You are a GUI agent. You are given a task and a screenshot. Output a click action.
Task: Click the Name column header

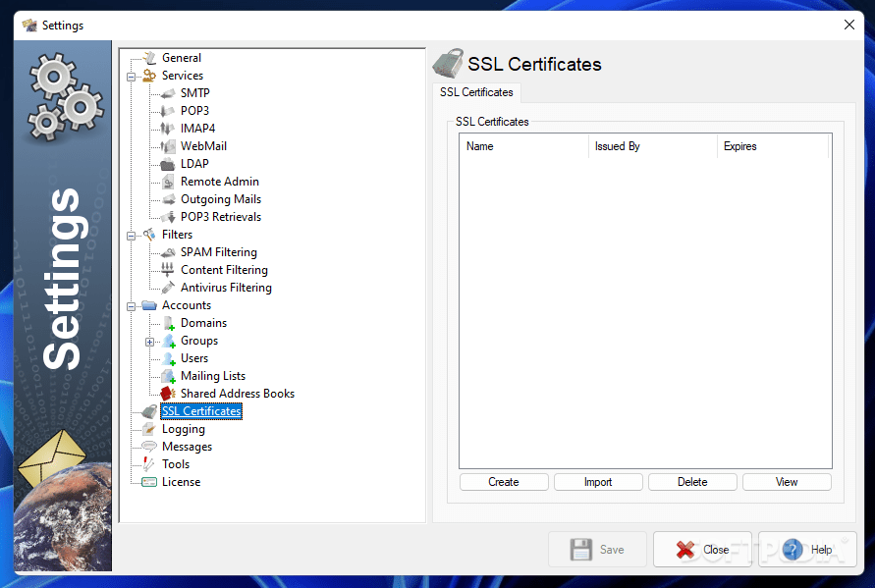522,145
